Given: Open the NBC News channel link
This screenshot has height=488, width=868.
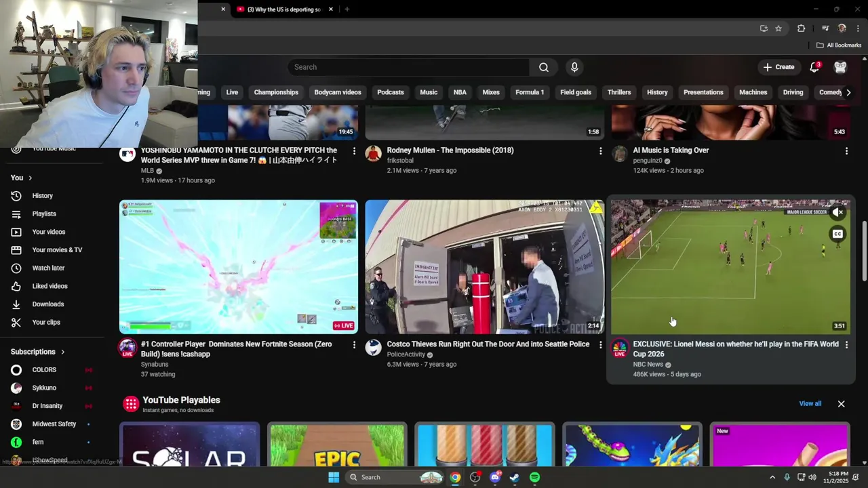Looking at the screenshot, I should pos(648,365).
